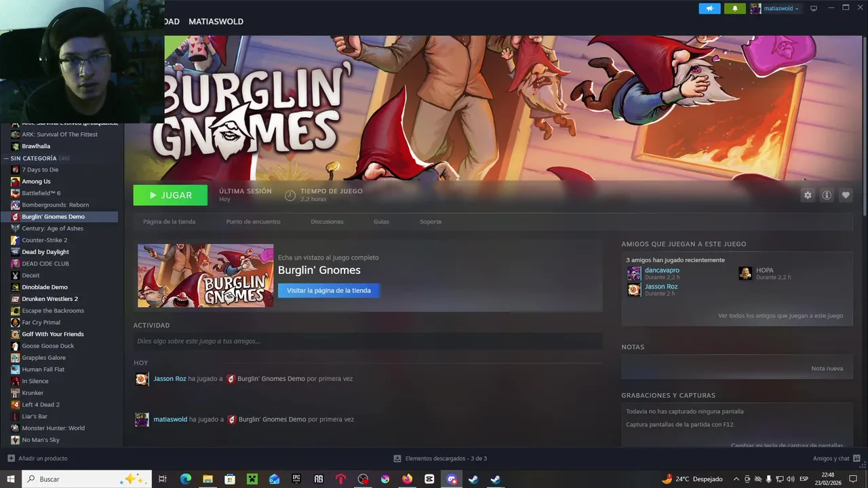Open the friends and chat icon

tap(857, 459)
